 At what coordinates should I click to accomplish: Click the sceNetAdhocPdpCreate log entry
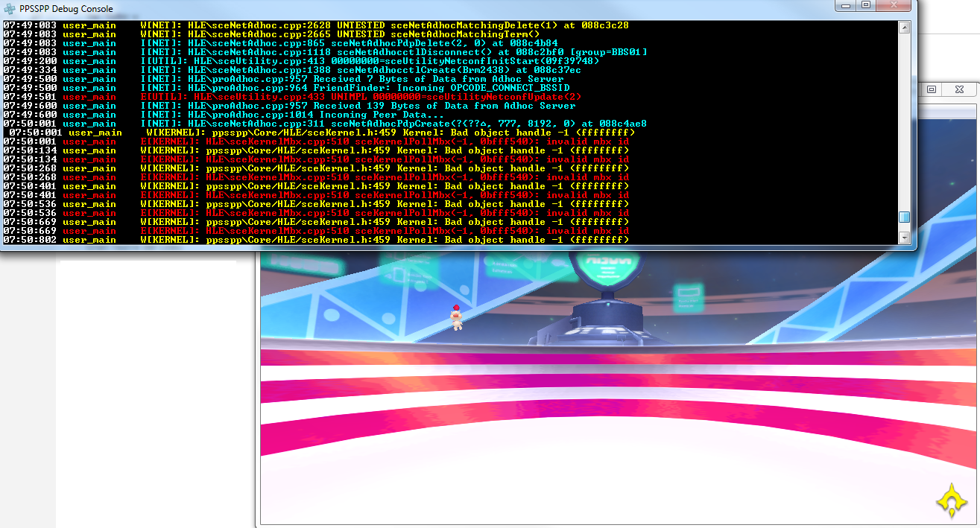[395, 124]
